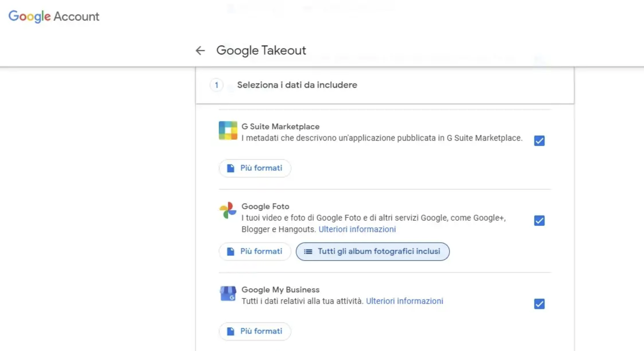Open Ulteriori informazioni link for Google My Business
The height and width of the screenshot is (351, 644).
tap(404, 301)
